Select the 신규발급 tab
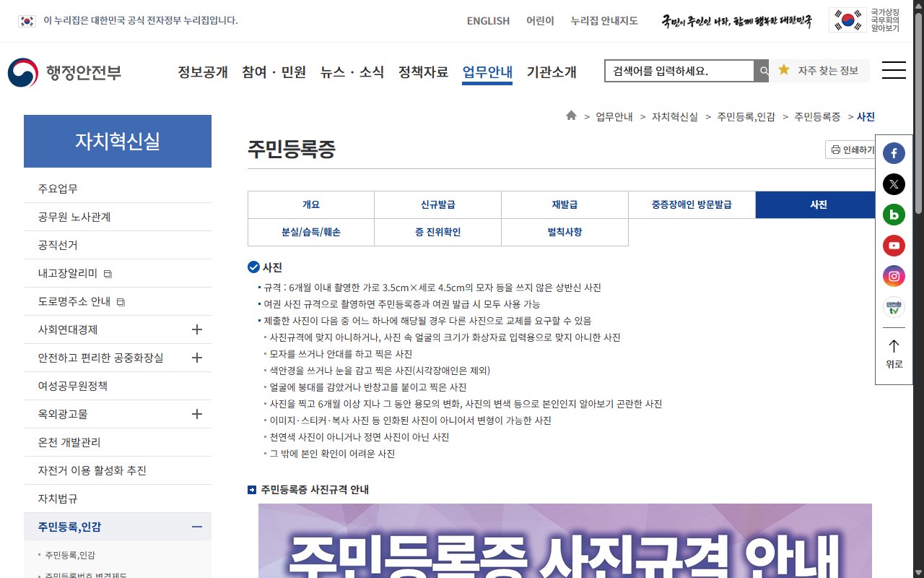This screenshot has width=924, height=578. pos(438,204)
